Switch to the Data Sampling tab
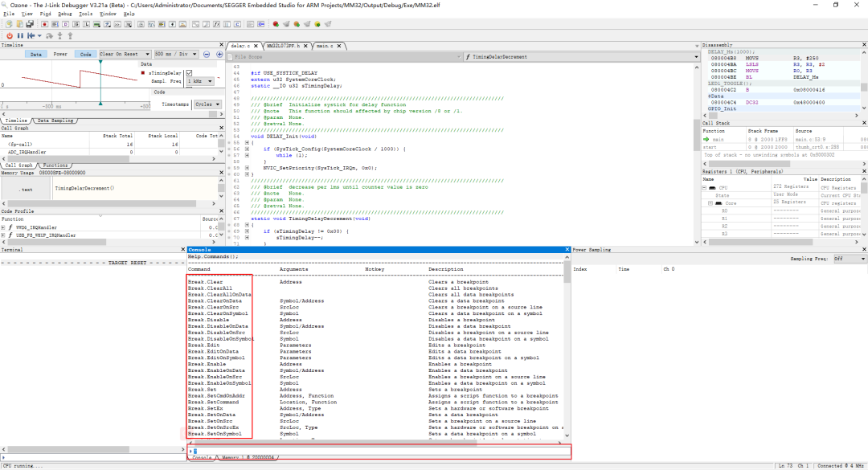The height and width of the screenshot is (470, 868). (55, 121)
